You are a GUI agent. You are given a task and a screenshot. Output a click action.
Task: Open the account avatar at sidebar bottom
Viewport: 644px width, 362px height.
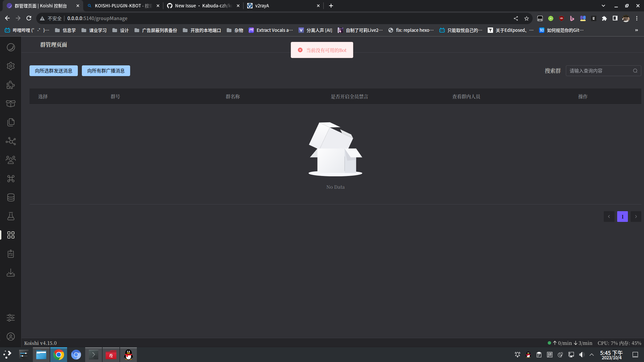(x=11, y=337)
